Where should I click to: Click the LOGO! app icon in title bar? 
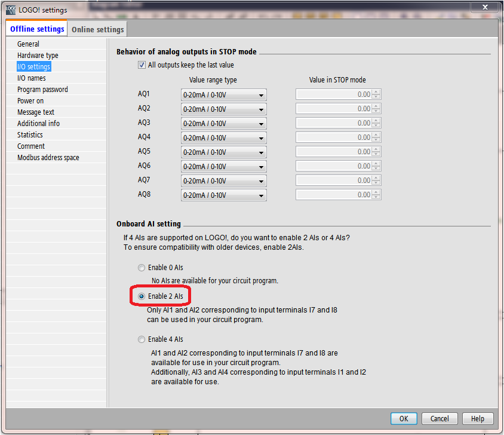(11, 10)
